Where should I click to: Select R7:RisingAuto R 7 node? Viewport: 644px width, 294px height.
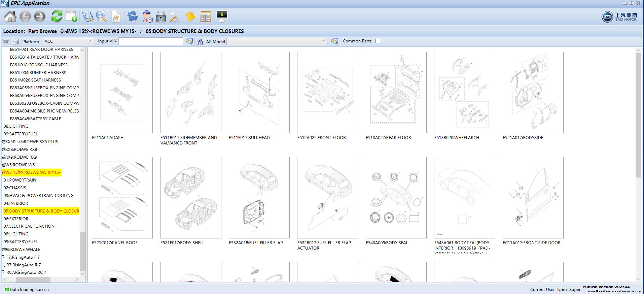[x=22, y=265]
